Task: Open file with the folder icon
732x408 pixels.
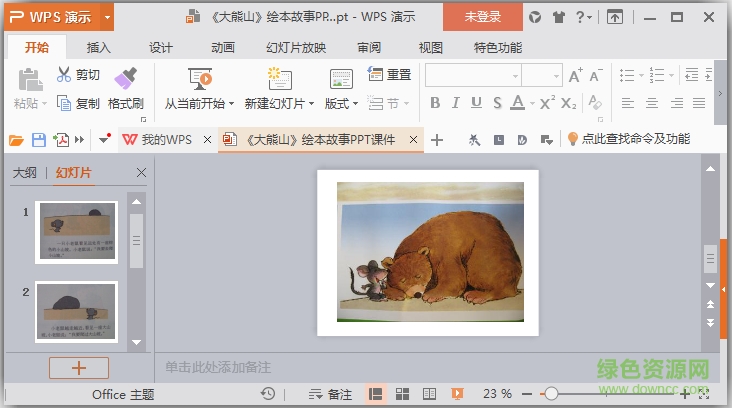Action: (16, 140)
